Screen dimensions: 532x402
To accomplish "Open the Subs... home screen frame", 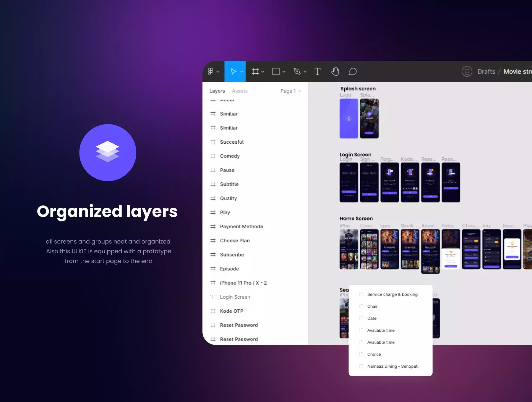I will click(451, 249).
